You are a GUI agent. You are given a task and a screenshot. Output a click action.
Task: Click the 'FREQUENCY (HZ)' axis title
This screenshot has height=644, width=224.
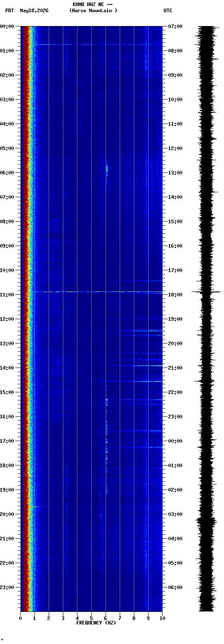pos(96,623)
